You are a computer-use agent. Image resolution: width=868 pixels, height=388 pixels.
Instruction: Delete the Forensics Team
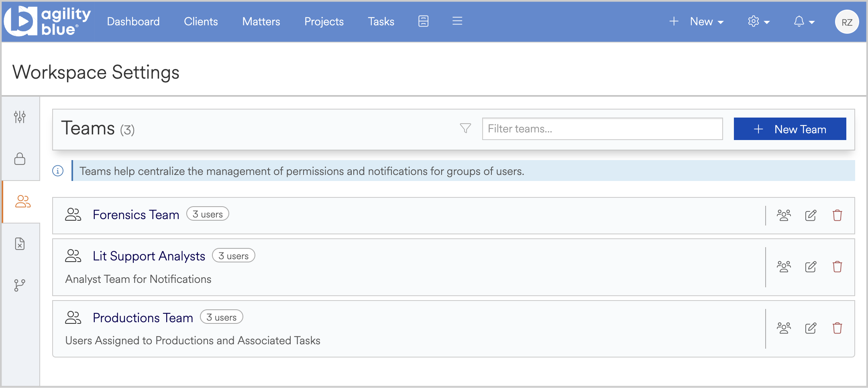[837, 215]
